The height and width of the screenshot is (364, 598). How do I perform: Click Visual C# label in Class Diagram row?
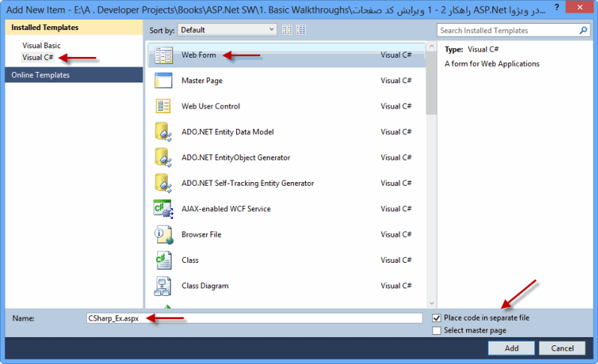coord(396,286)
